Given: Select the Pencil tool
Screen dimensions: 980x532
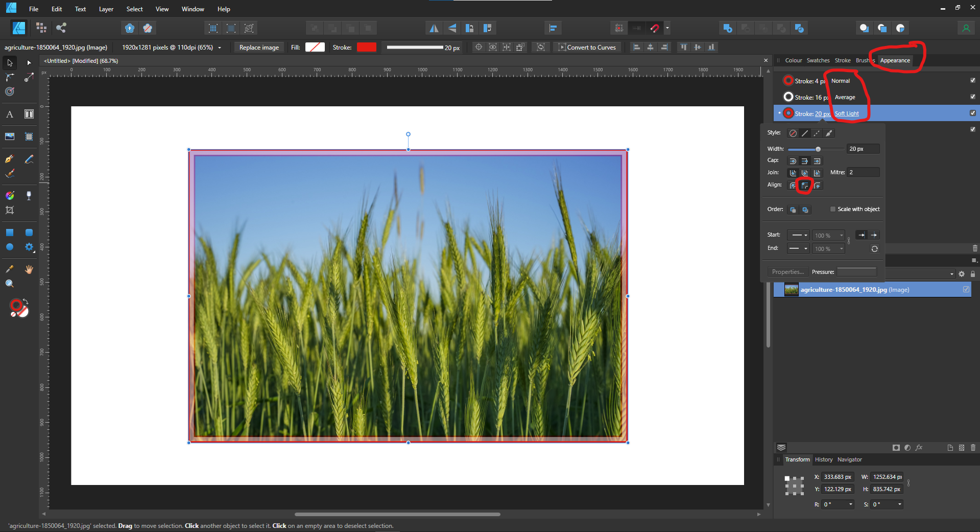Looking at the screenshot, I should click(x=29, y=159).
